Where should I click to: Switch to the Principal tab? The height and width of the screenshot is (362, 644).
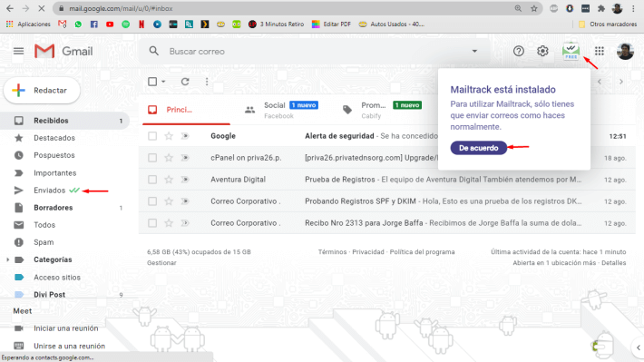click(186, 110)
